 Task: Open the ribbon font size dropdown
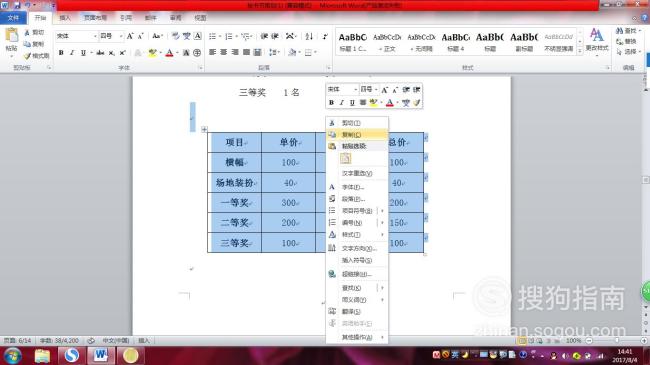click(x=121, y=36)
